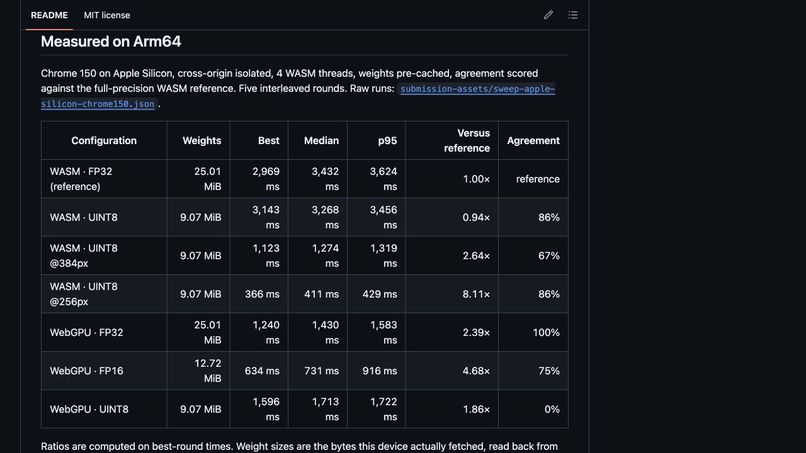Click the 'reference' agreement cell

533,179
